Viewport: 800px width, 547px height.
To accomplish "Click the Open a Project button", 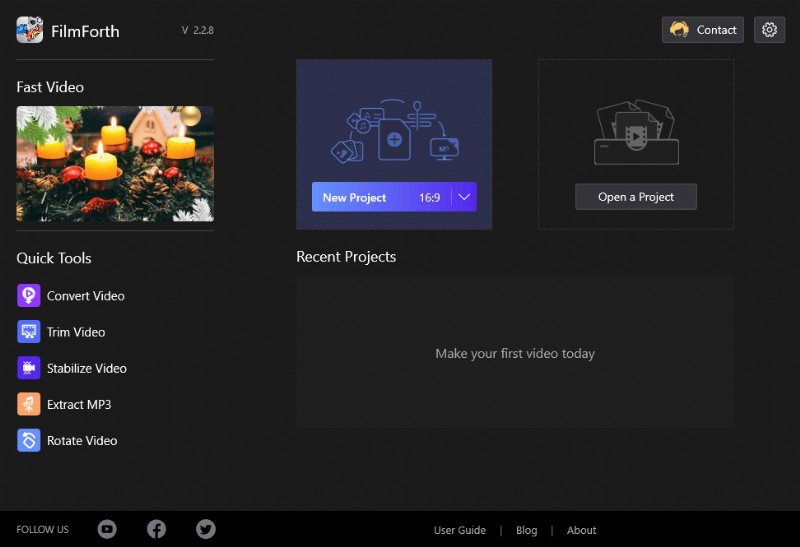I will [x=636, y=197].
